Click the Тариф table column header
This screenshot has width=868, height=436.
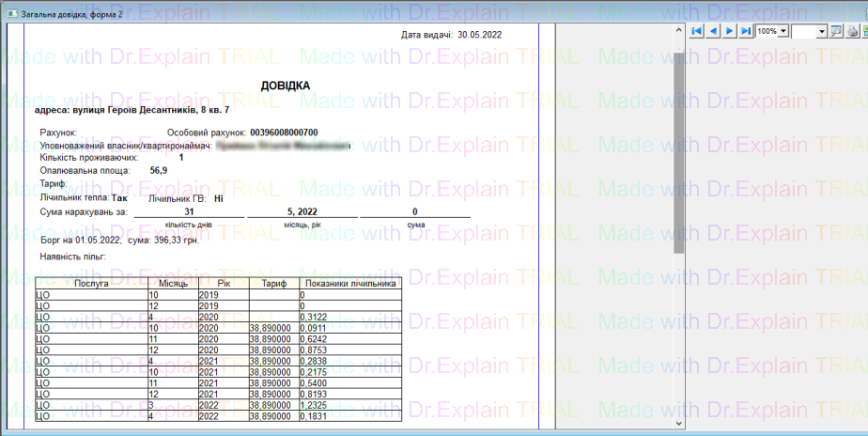(273, 283)
